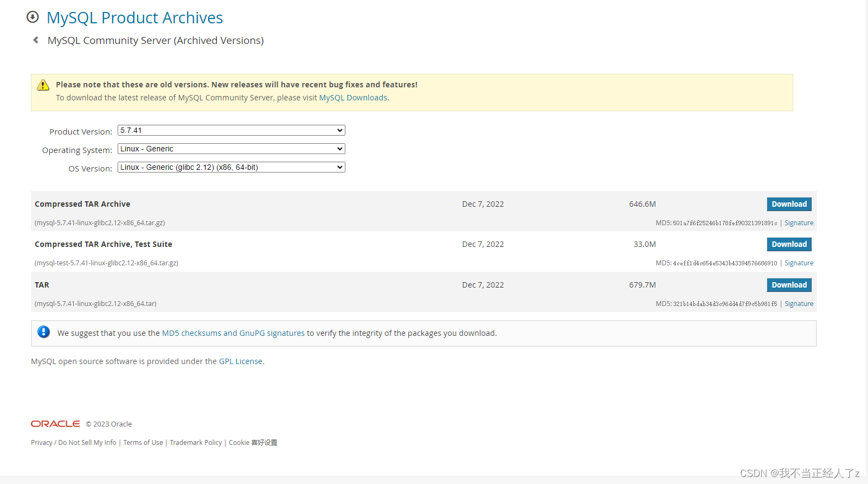Click the © 2023 Oracle copyright text
The width and height of the screenshot is (868, 484).
click(x=109, y=424)
